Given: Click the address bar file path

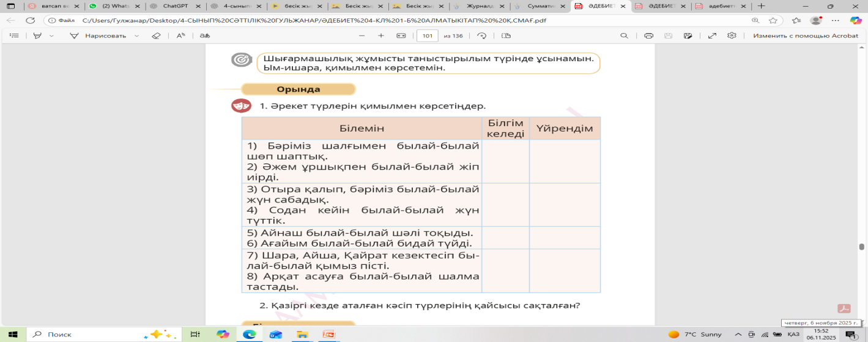Looking at the screenshot, I should (x=314, y=20).
